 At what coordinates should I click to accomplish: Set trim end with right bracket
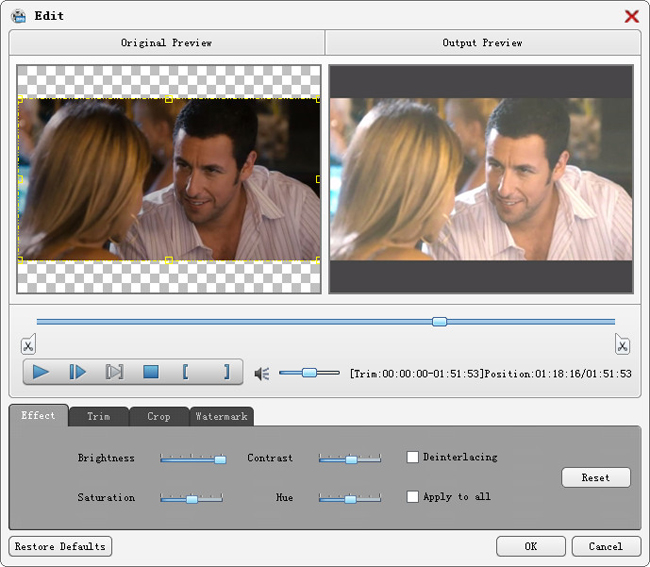226,372
